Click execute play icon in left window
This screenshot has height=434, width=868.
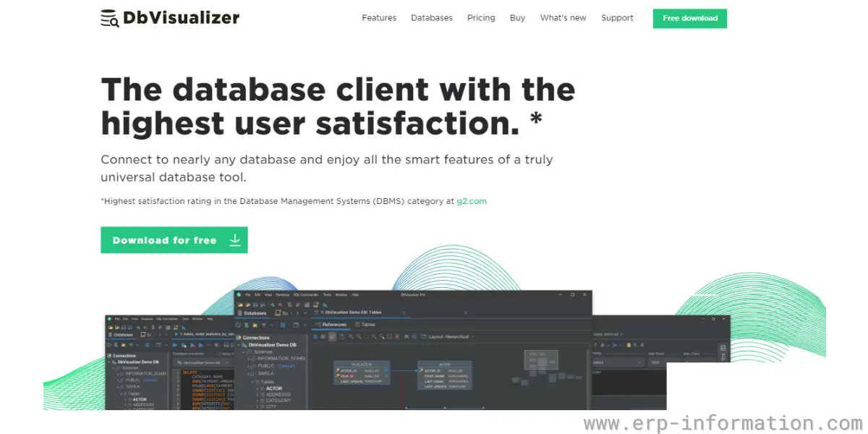[x=175, y=345]
